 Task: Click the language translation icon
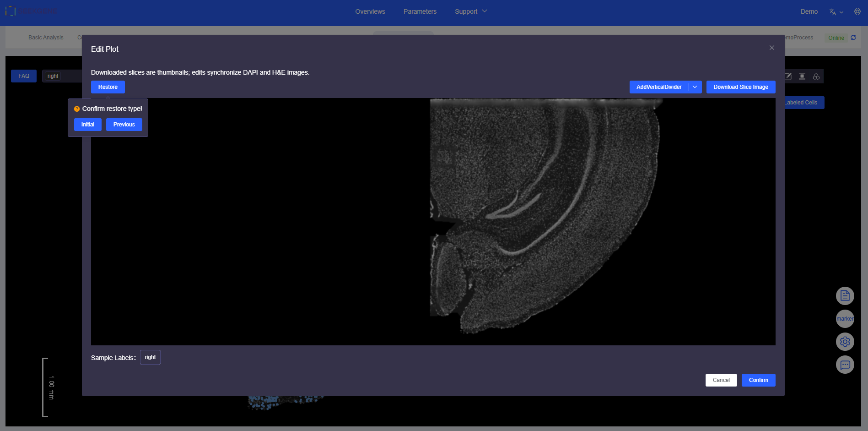(833, 12)
